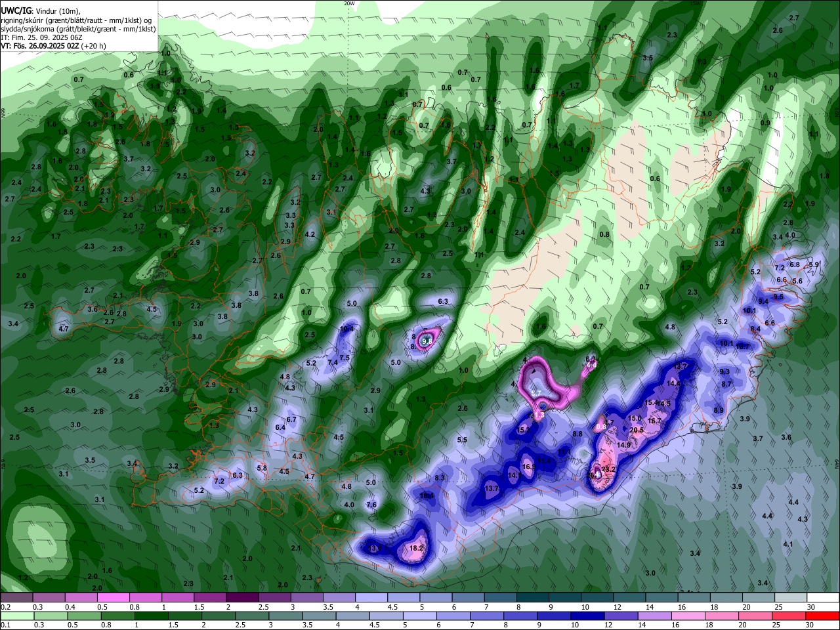
Task: Click the '16.7' precipitation value on the map
Action: tap(654, 421)
